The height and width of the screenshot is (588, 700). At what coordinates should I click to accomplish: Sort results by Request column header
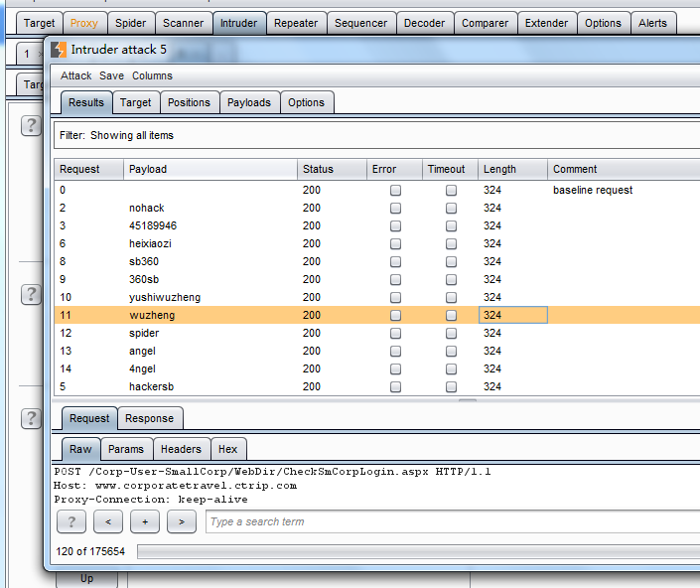88,169
